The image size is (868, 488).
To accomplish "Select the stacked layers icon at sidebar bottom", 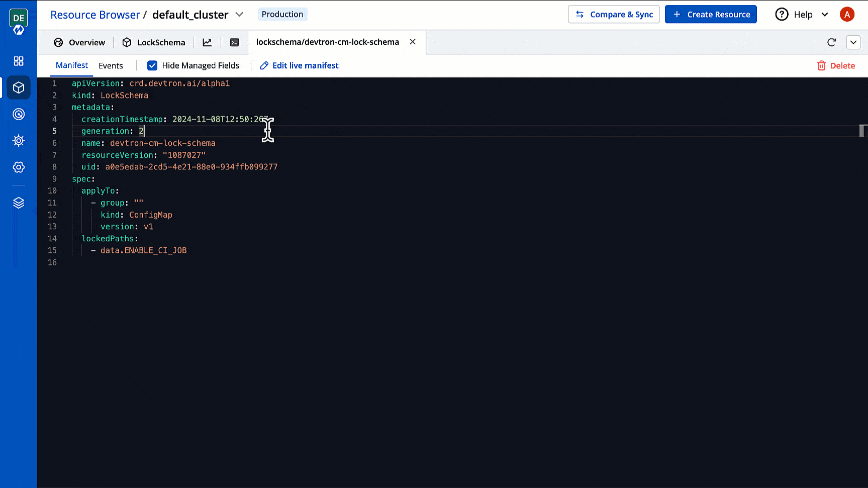I will [x=19, y=203].
